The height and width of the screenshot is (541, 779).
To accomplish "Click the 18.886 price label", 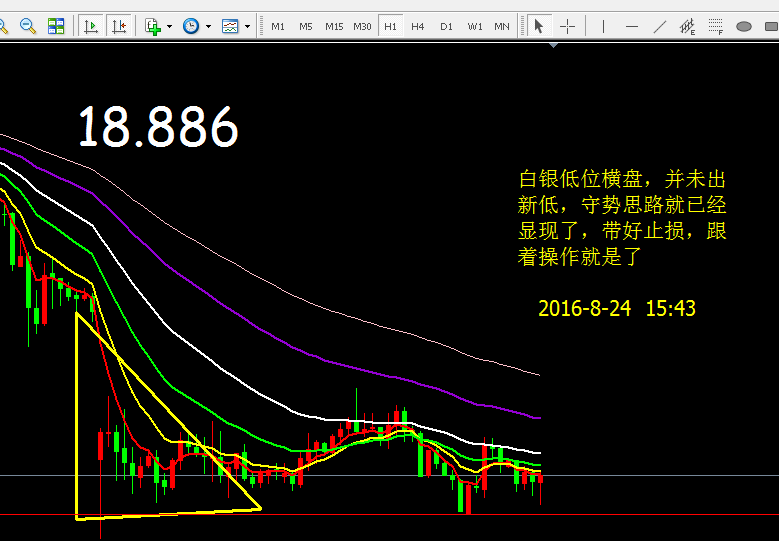I will click(x=158, y=127).
